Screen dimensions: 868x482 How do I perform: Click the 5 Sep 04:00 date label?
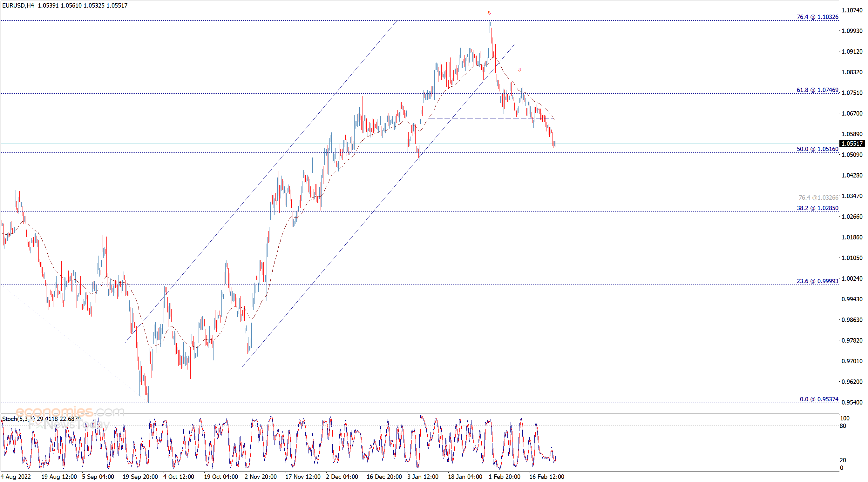click(98, 477)
